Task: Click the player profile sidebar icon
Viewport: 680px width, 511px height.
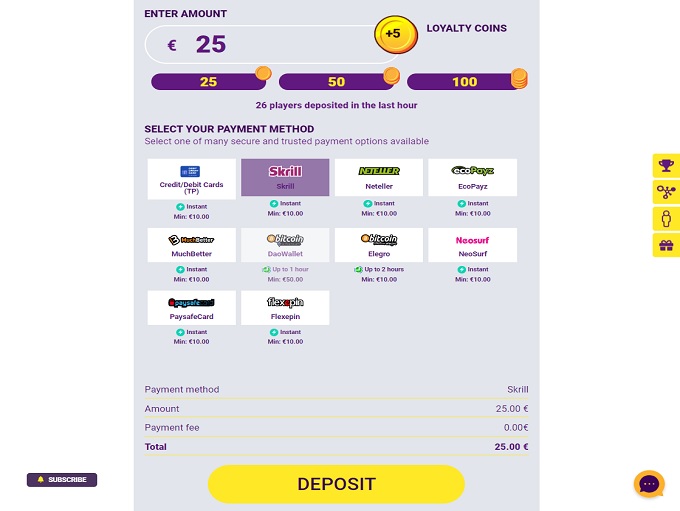Action: pyautogui.click(x=666, y=219)
